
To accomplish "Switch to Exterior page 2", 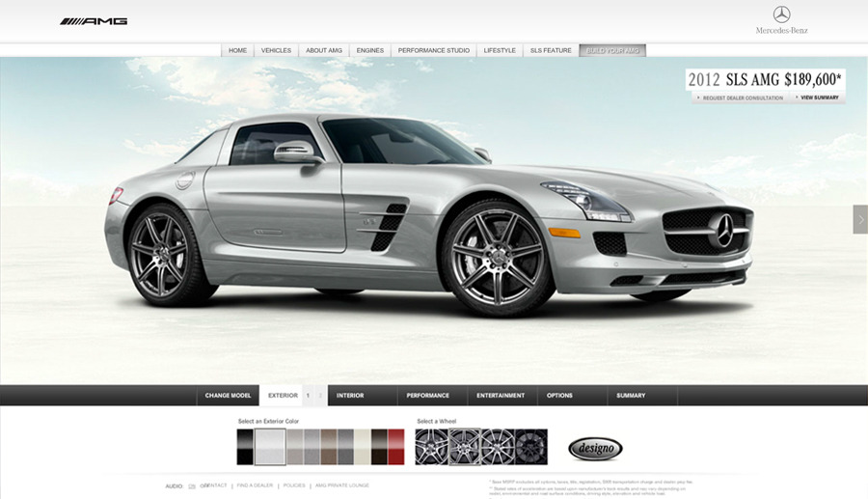I will (320, 396).
